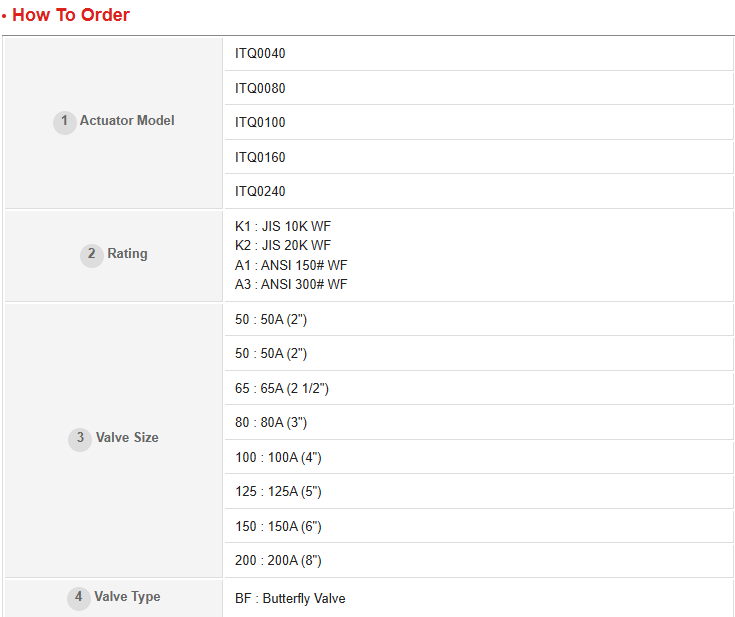The image size is (735, 617).
Task: Pick the ITQ0160 actuator model row
Action: [260, 157]
